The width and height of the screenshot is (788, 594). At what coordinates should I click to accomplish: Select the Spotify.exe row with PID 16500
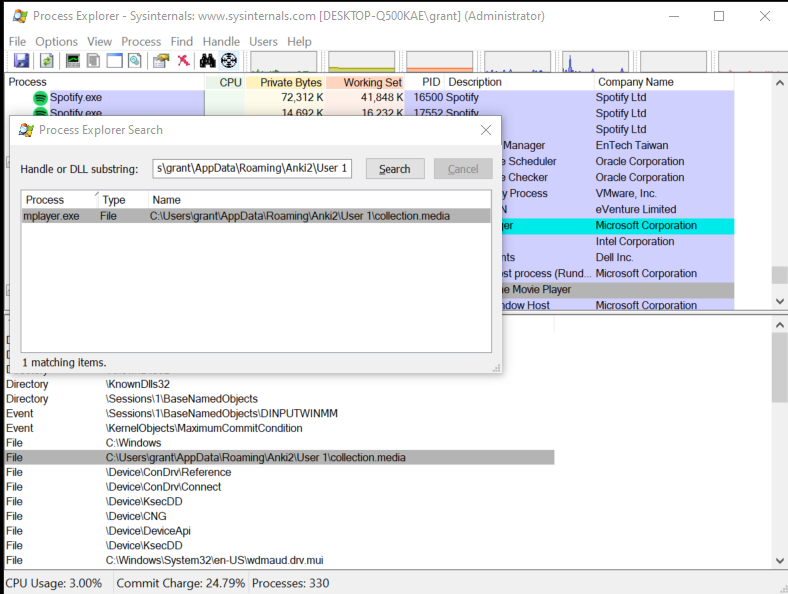370,97
